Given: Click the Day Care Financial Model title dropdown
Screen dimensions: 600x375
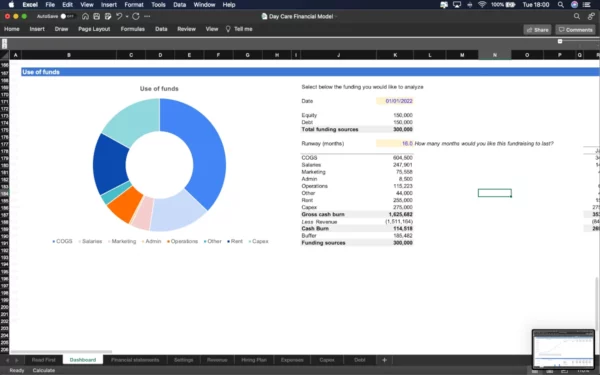Looking at the screenshot, I should click(301, 16).
